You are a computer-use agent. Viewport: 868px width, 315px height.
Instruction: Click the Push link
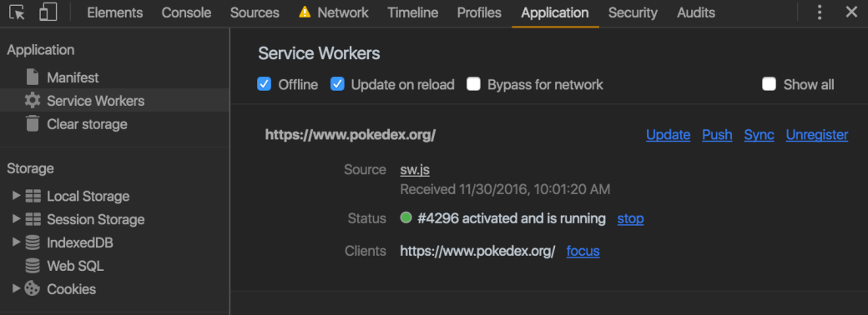pyautogui.click(x=718, y=135)
